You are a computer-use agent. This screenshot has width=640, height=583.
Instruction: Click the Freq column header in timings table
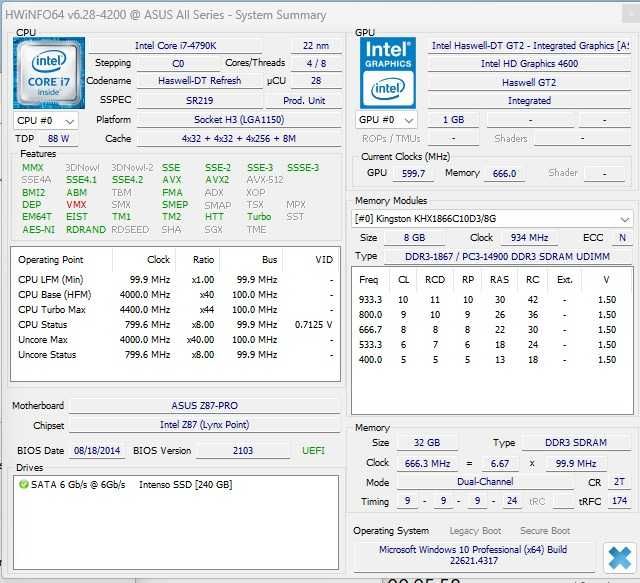click(369, 280)
